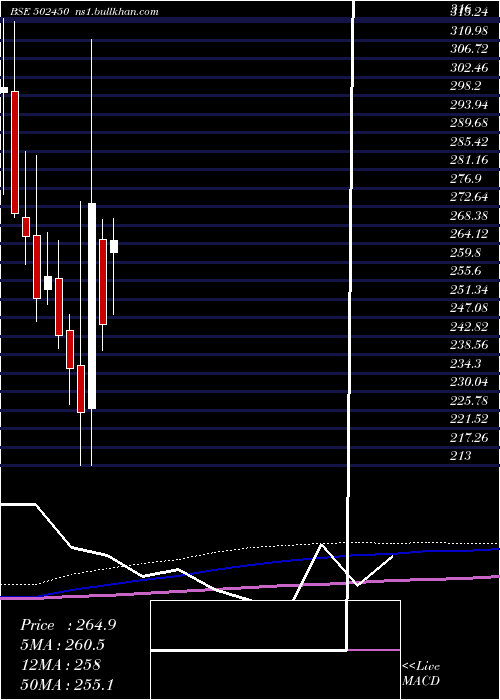Viewport: 500px width, 700px height.
Task: Click the ns1.bullkhan.com watermark text
Action: tap(115, 11)
